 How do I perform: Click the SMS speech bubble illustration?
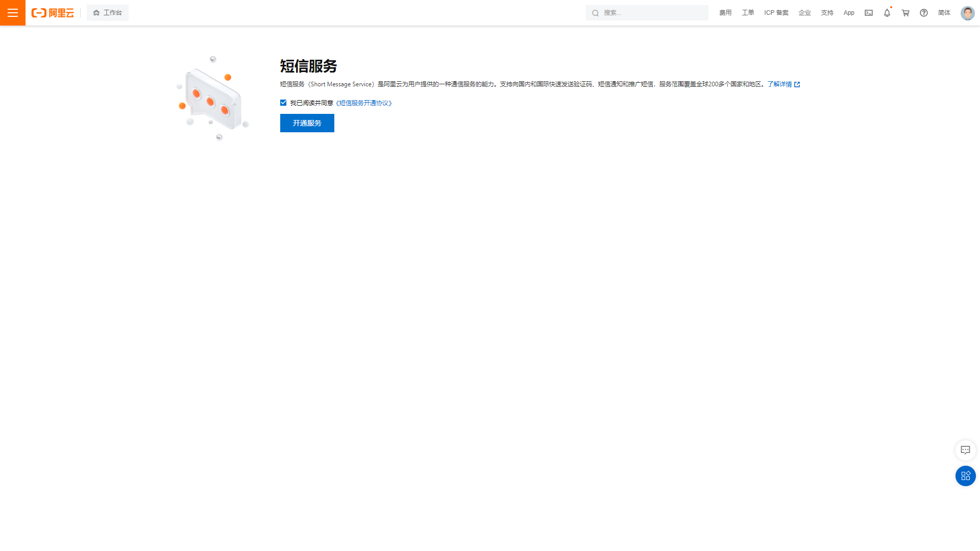click(x=213, y=98)
